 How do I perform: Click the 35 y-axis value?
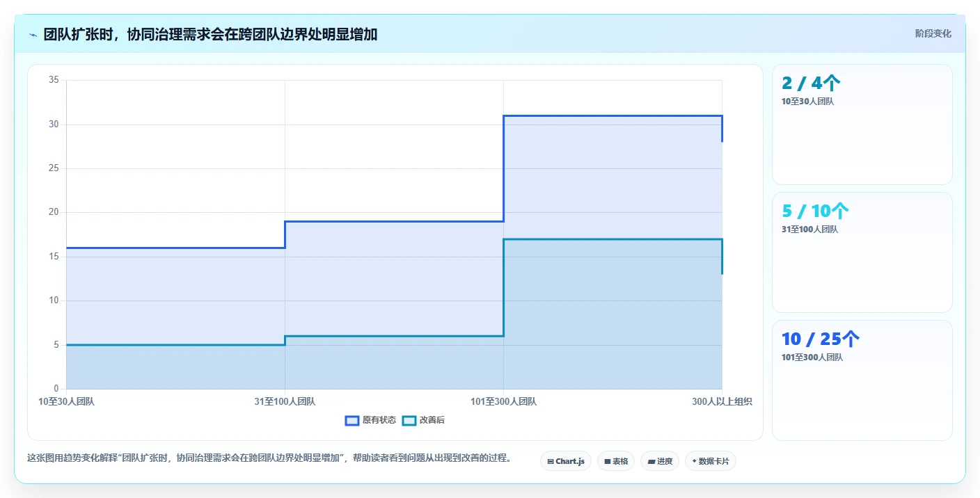pyautogui.click(x=54, y=80)
